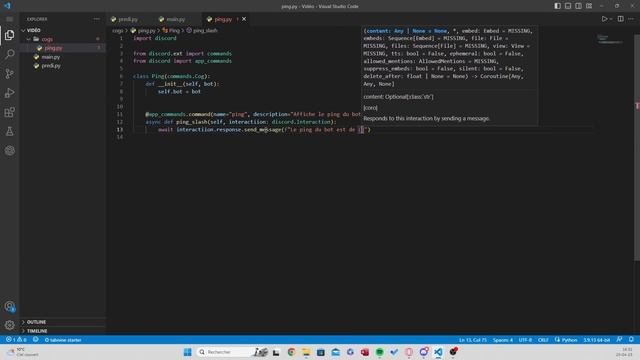Open the Extensions view

pos(9,112)
